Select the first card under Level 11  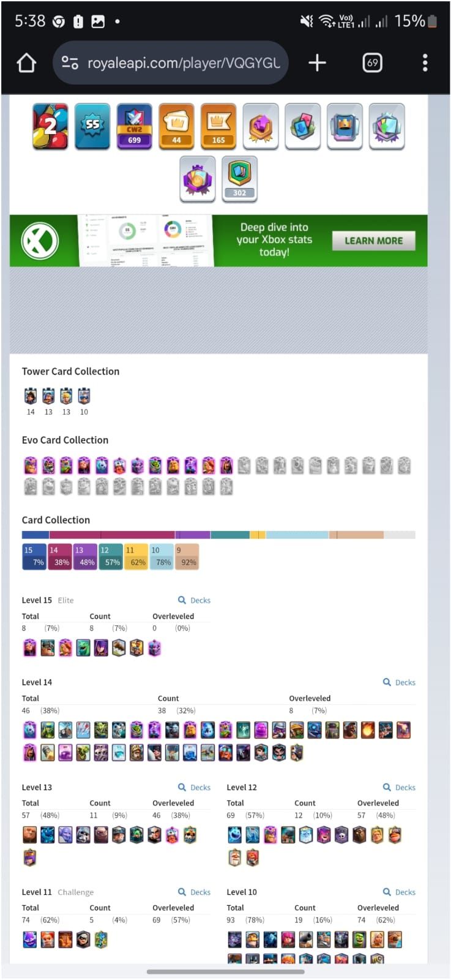[x=30, y=940]
